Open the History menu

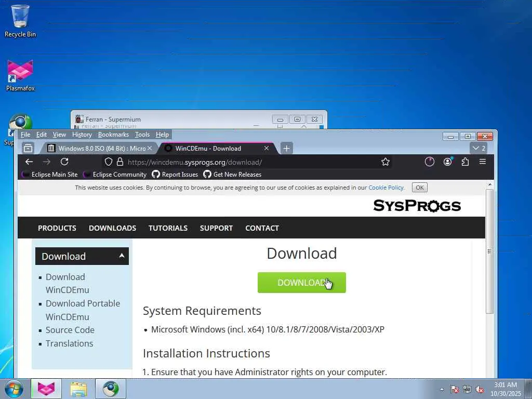82,135
